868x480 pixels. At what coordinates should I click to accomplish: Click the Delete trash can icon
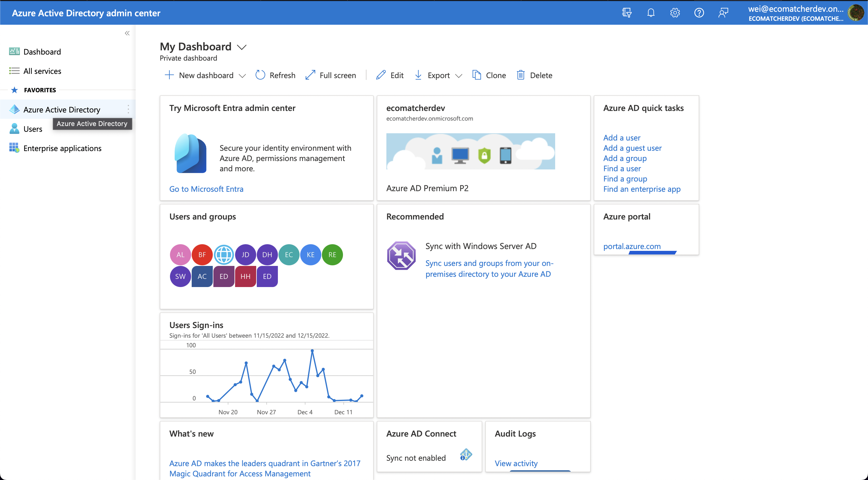tap(520, 75)
